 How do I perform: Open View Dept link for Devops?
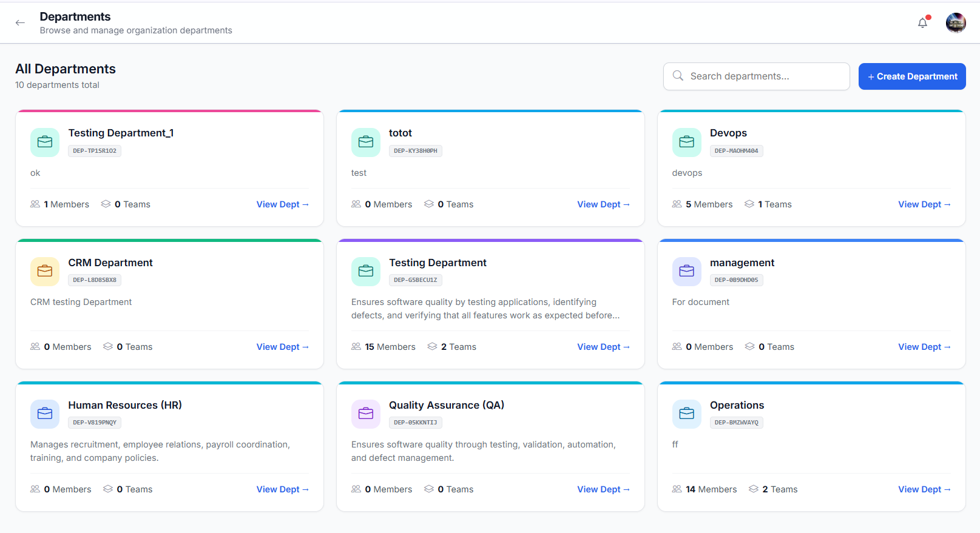coord(925,204)
